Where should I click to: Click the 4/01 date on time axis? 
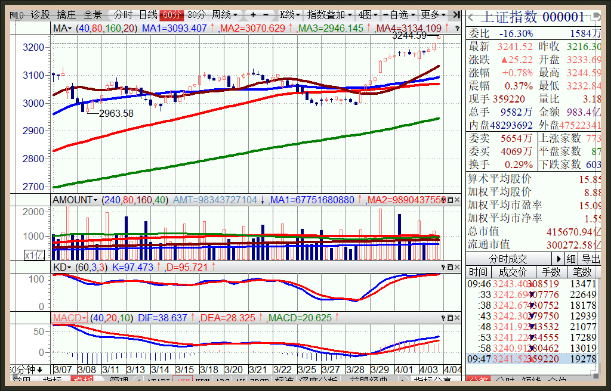coord(404,370)
